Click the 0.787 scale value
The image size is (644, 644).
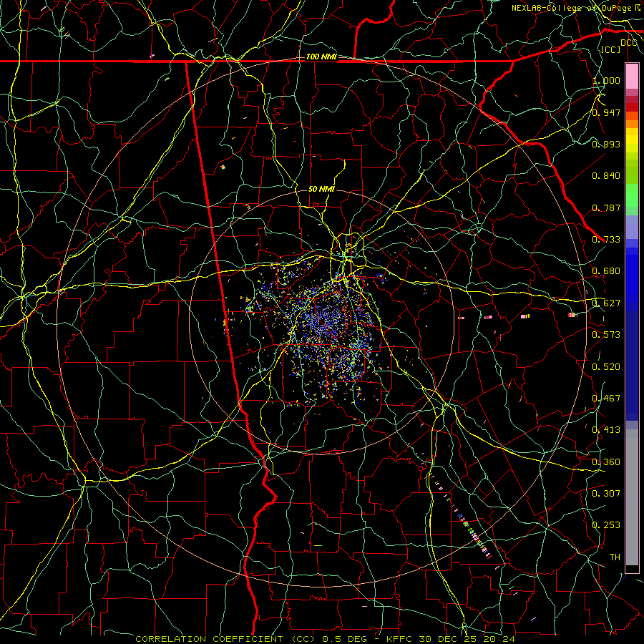click(x=606, y=208)
